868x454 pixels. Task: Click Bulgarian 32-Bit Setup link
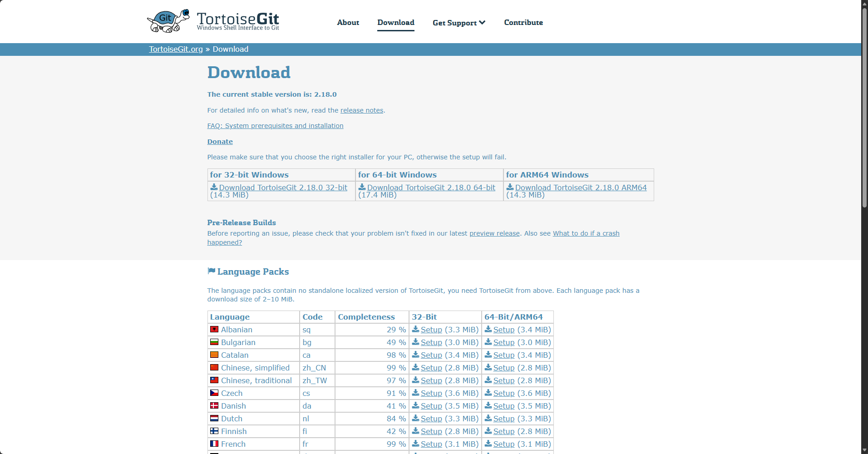point(431,342)
